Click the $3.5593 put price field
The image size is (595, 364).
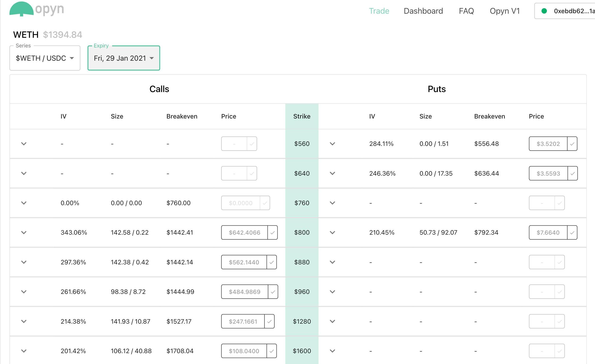tap(548, 173)
